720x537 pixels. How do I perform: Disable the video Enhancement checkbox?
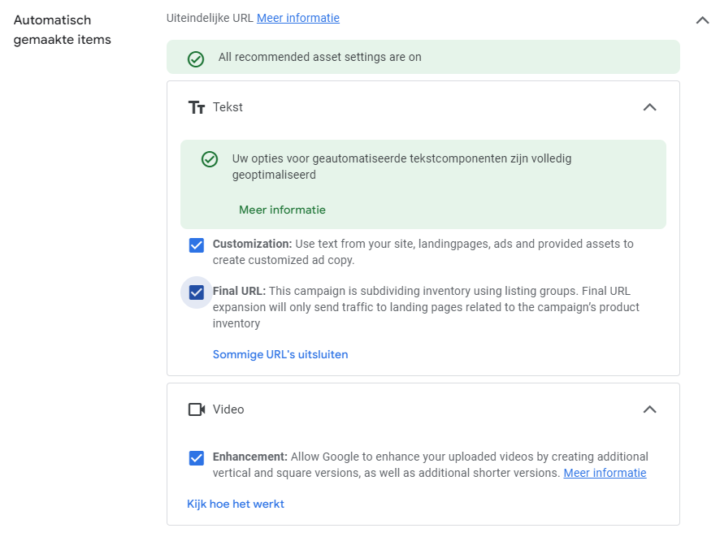click(x=197, y=458)
